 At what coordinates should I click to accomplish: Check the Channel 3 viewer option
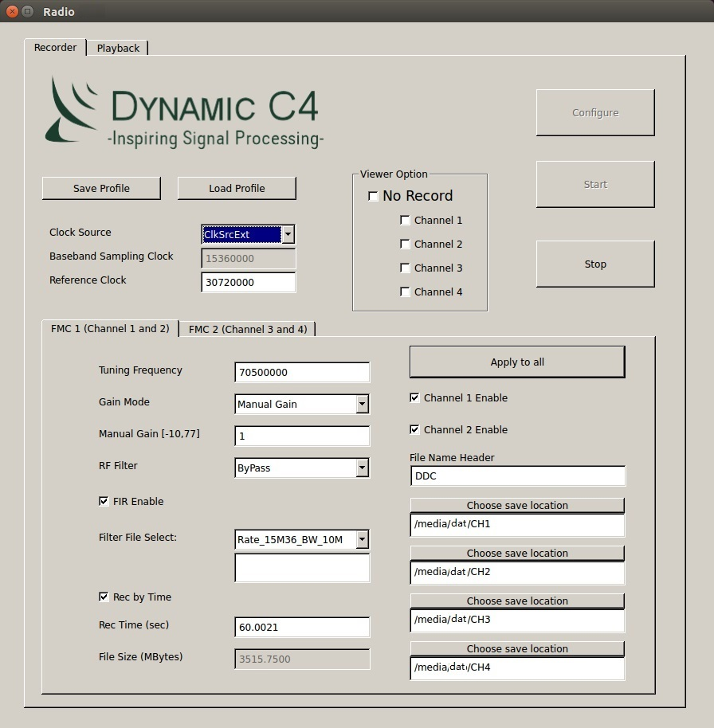(x=405, y=268)
